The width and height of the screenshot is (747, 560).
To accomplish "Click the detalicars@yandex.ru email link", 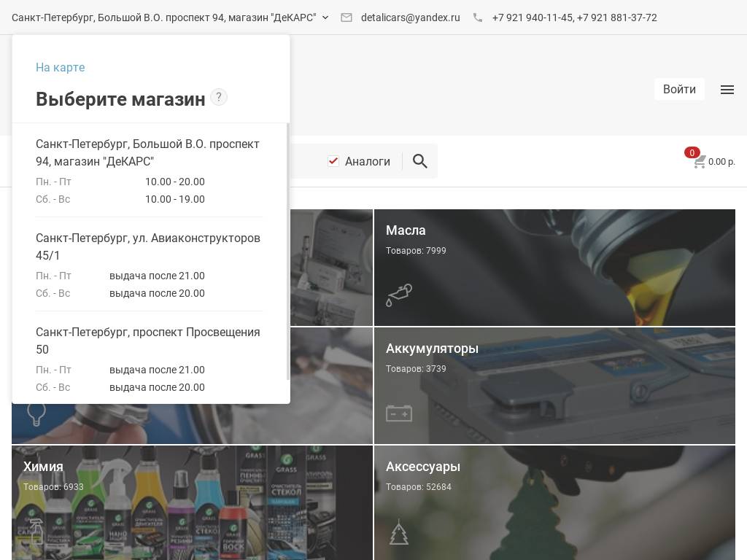I will coord(410,17).
